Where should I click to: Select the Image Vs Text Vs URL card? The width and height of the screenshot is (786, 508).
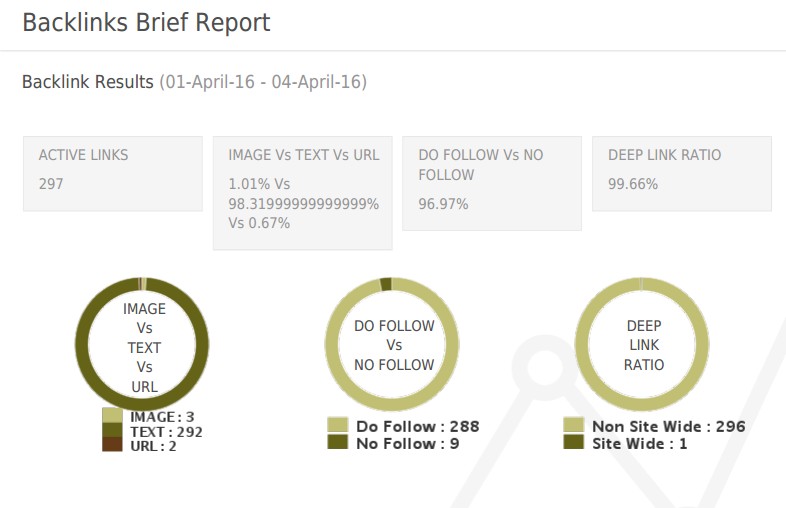coord(303,193)
